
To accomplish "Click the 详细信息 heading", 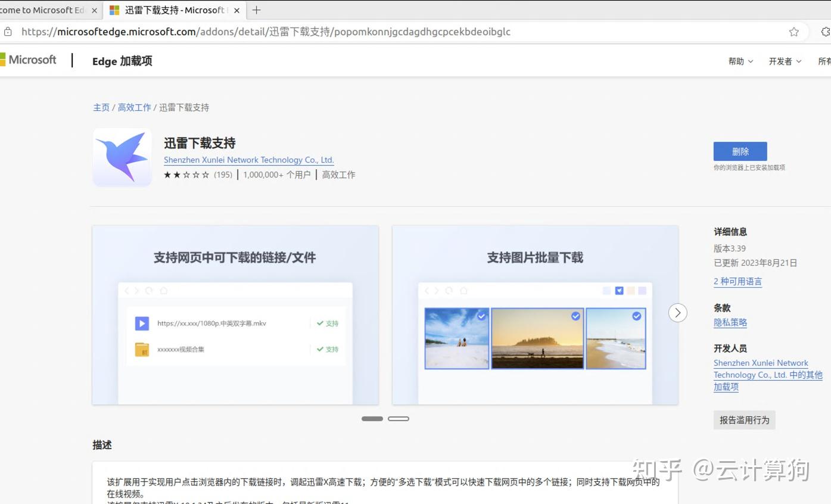I will [x=730, y=232].
